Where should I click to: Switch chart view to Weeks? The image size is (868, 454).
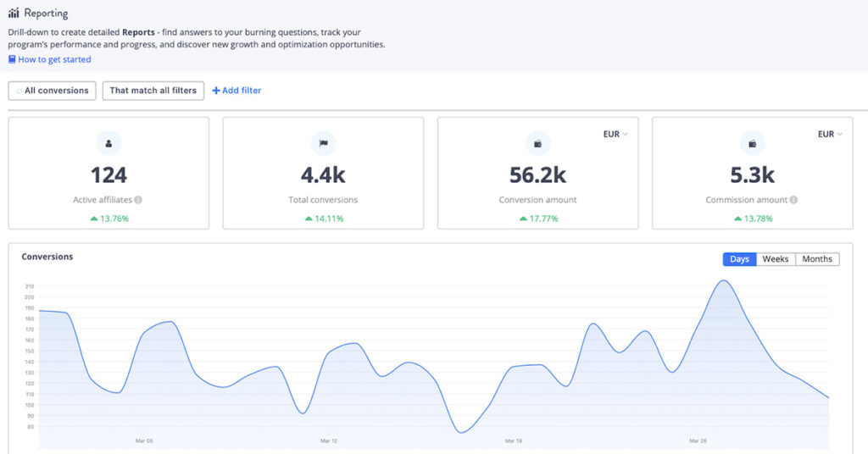pyautogui.click(x=775, y=259)
